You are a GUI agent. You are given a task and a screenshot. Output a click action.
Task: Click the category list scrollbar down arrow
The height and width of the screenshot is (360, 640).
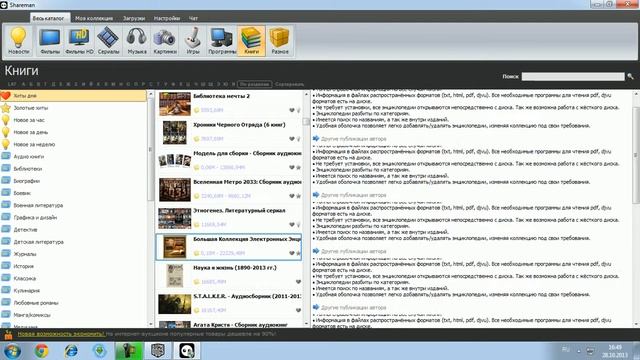coord(151,324)
